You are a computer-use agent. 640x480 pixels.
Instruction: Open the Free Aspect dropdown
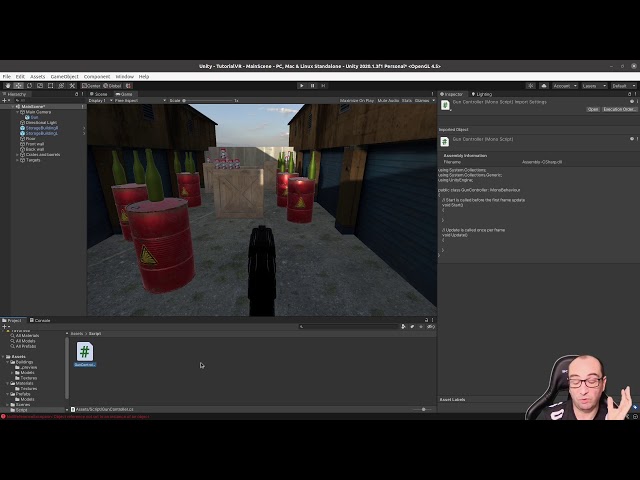pyautogui.click(x=140, y=100)
